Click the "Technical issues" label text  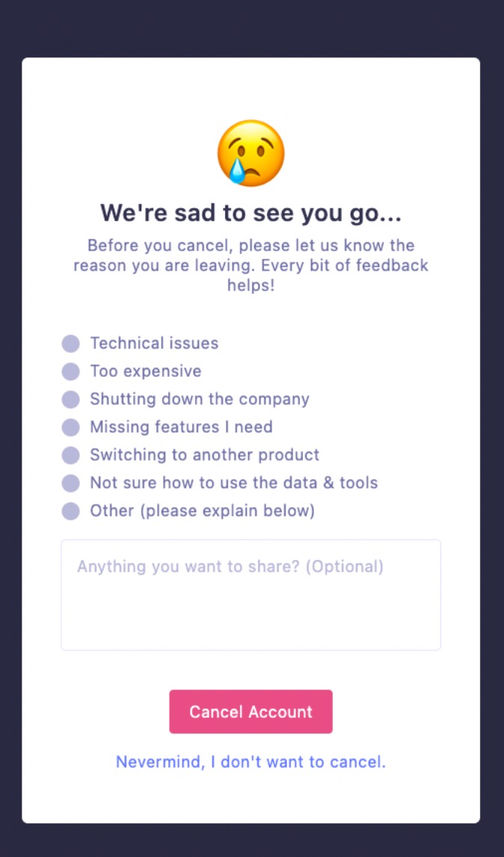pyautogui.click(x=154, y=343)
